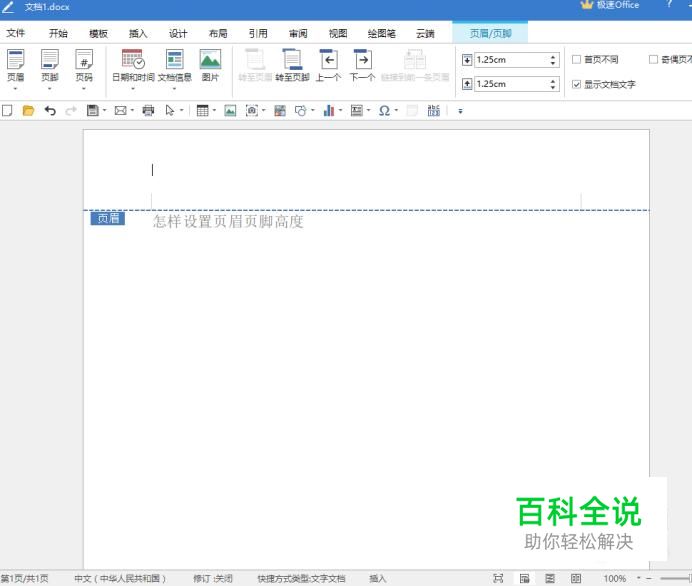Open 文档信息 document info menu
The image size is (692, 586).
(175, 65)
